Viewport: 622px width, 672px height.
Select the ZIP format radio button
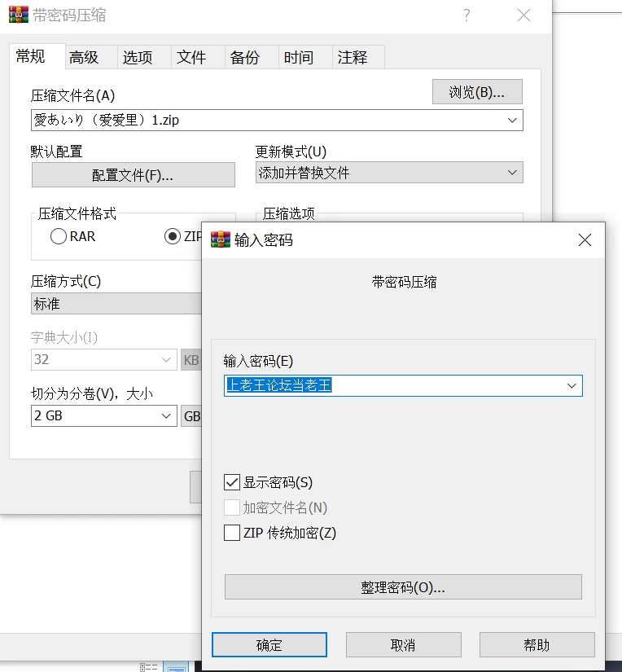point(173,236)
